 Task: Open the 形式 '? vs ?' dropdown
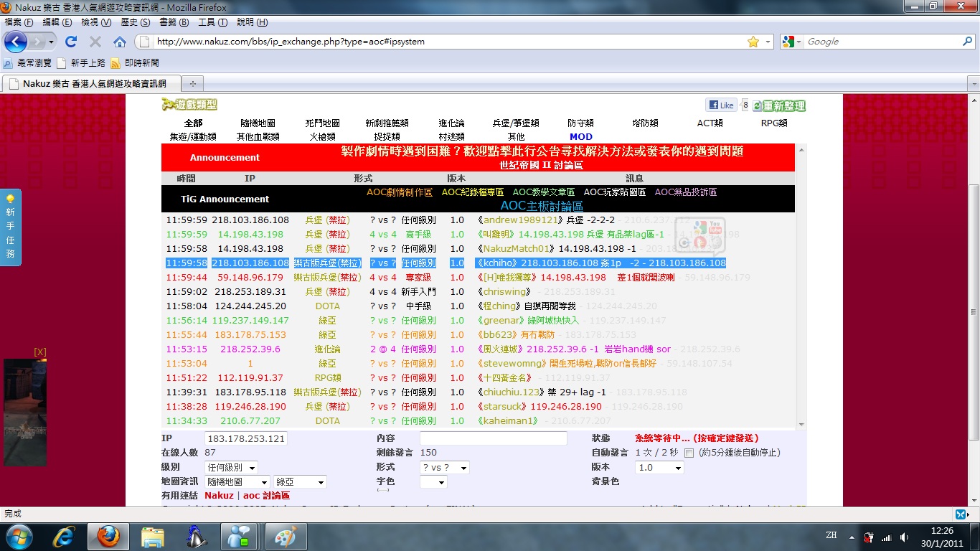coord(444,467)
